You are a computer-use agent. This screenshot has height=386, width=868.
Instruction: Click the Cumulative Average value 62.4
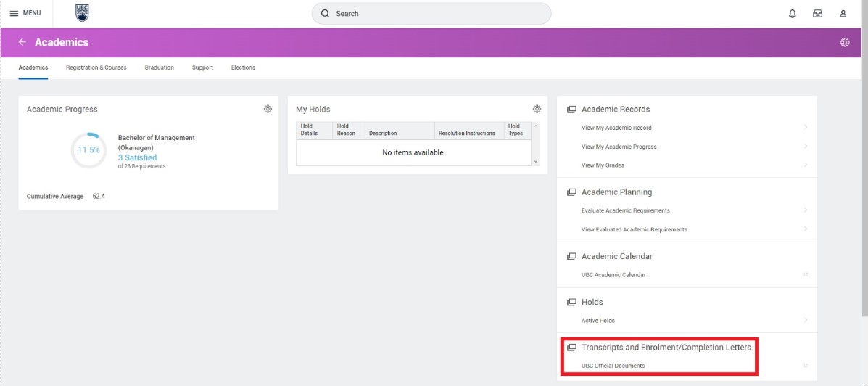(x=99, y=196)
